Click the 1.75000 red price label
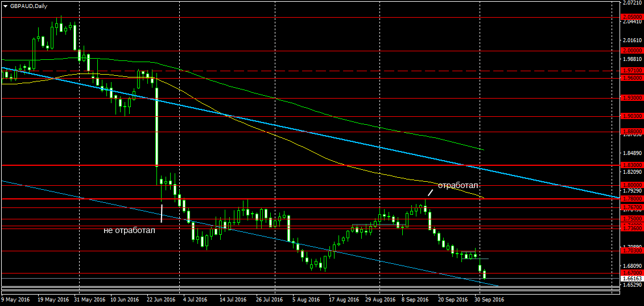 [x=632, y=219]
